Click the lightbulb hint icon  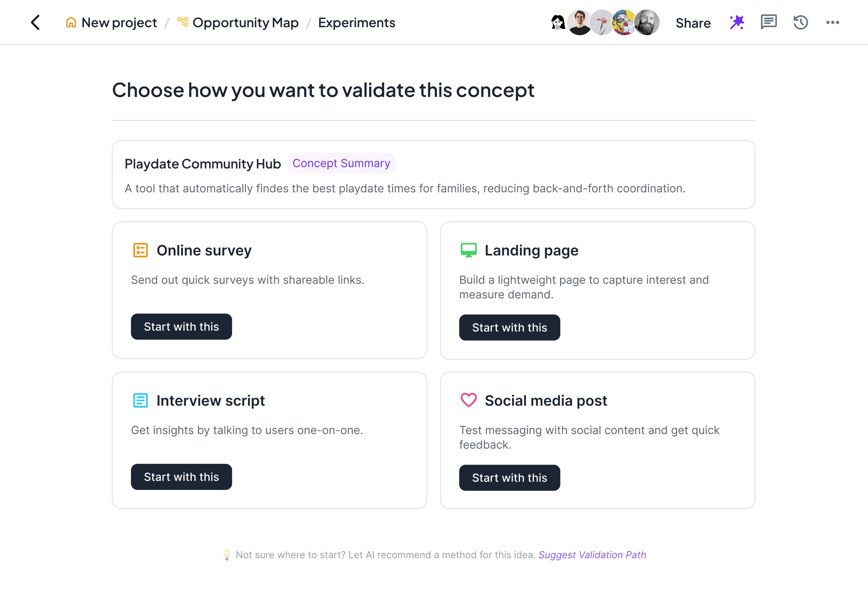tap(227, 555)
